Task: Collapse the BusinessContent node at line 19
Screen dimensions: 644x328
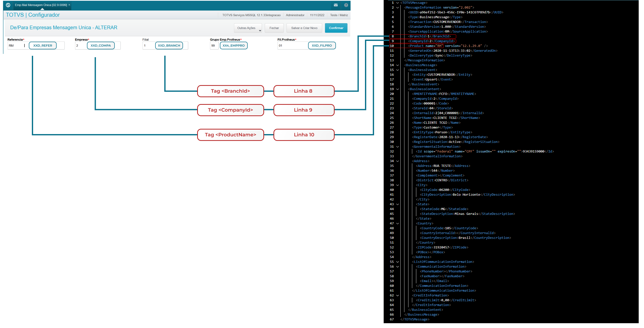Action: tap(398, 89)
